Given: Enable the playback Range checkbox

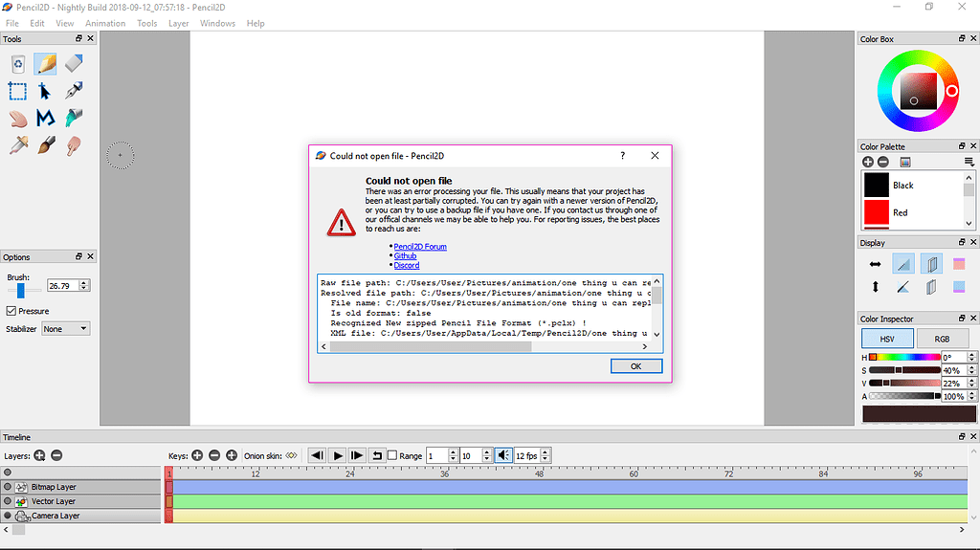Looking at the screenshot, I should 392,455.
